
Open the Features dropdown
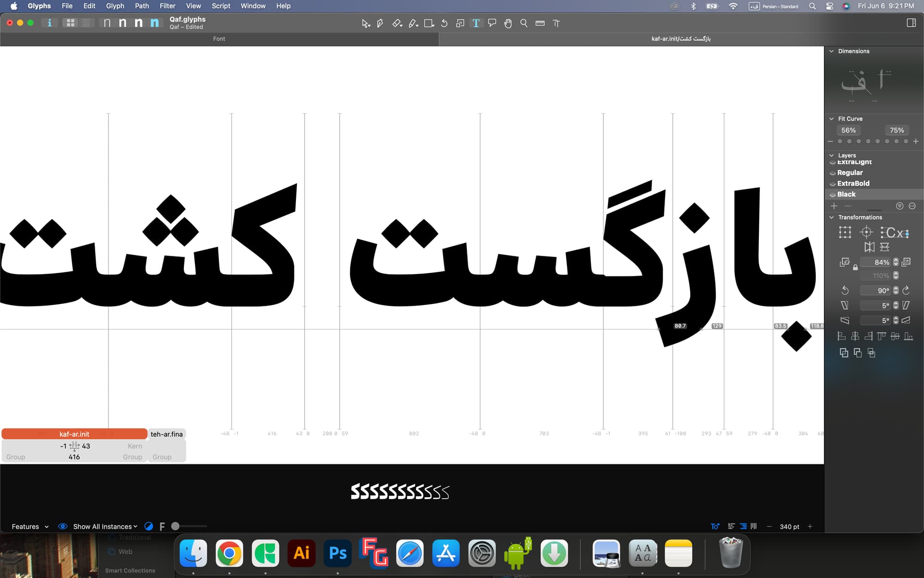pyautogui.click(x=30, y=526)
